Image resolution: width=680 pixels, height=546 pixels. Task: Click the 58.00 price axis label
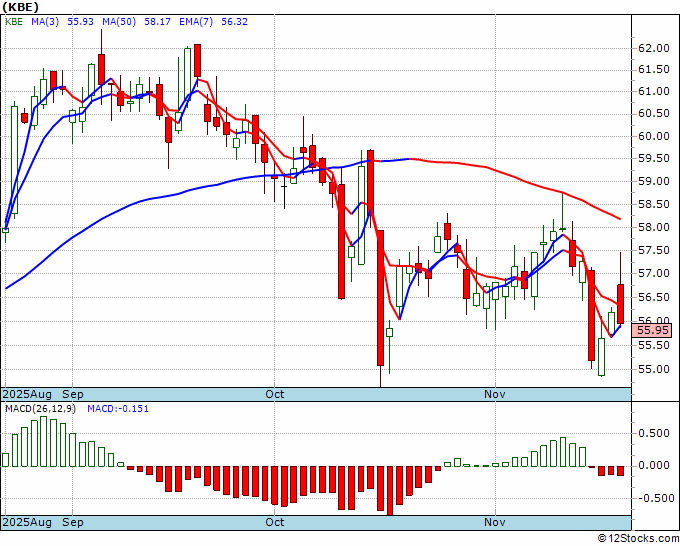click(654, 227)
